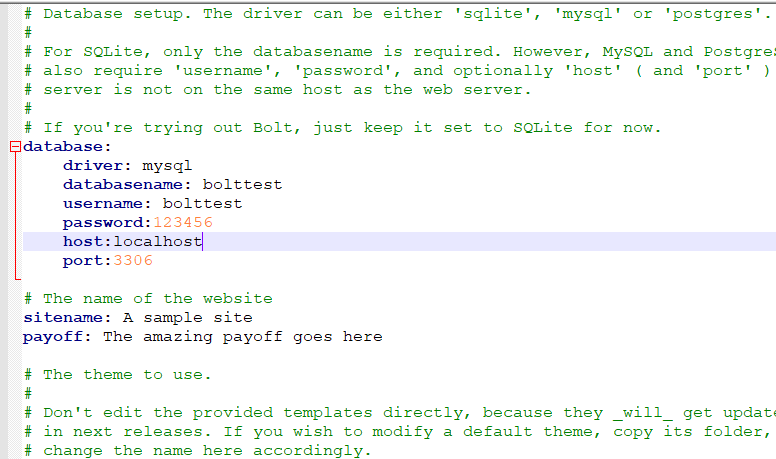Click comment line starting '# For SQLite, only'

tap(399, 52)
